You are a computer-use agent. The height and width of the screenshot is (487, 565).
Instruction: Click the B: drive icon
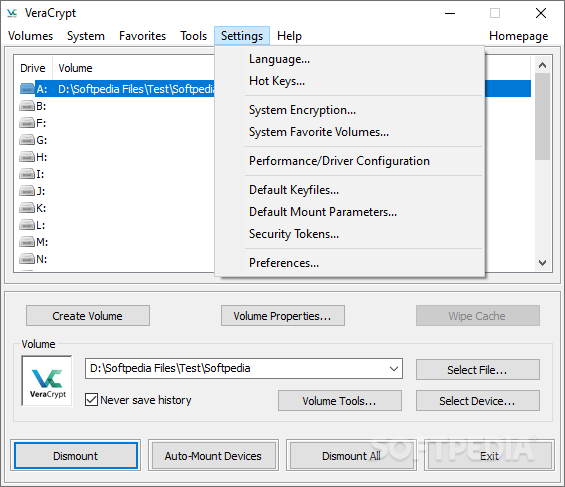pyautogui.click(x=27, y=106)
